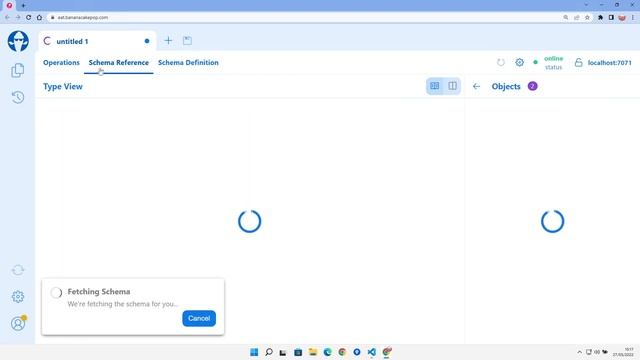Viewport: 640px width, 360px height.
Task: Click the Objects heading
Action: point(506,87)
